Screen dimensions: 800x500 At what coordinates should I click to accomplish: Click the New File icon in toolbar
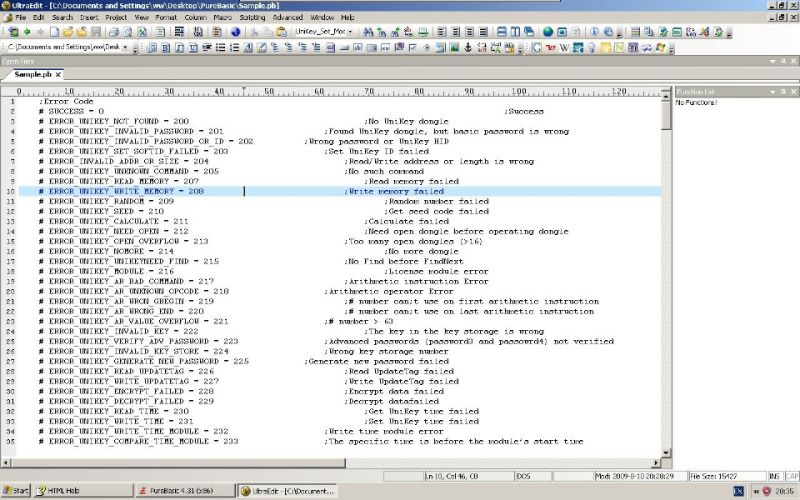click(54, 32)
